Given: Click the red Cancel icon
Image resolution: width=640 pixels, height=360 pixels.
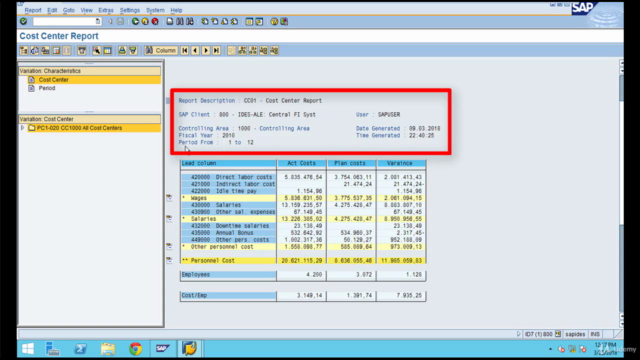Looking at the screenshot, I should [x=155, y=21].
